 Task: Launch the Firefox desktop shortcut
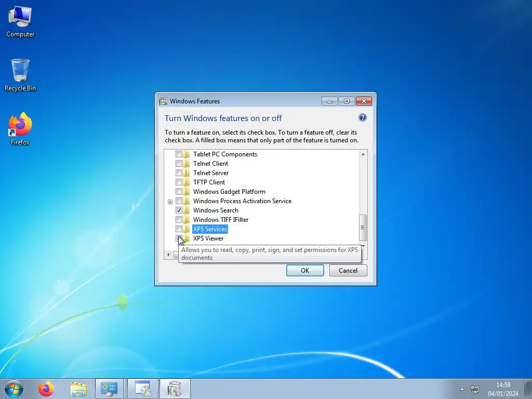tap(20, 129)
